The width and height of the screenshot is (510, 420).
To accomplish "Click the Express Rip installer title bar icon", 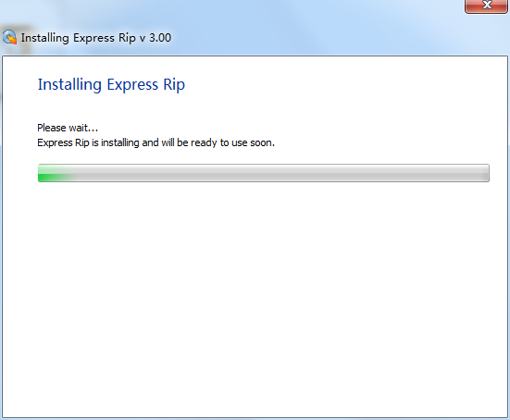I will coord(10,37).
